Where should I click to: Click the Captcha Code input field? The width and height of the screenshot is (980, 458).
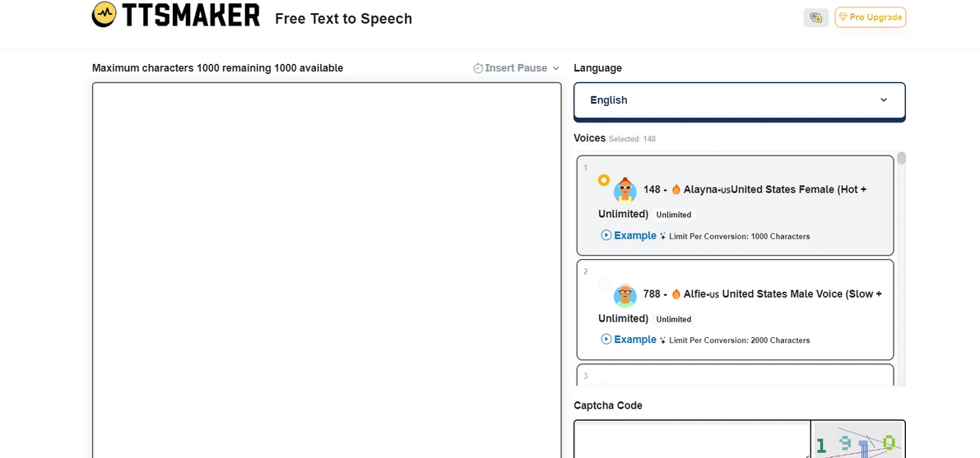point(693,439)
